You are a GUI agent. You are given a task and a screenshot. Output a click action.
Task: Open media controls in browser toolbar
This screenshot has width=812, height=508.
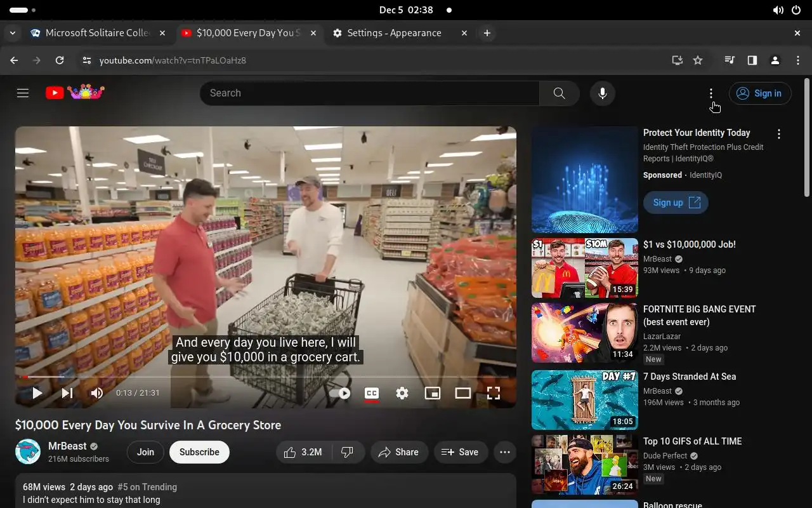pos(730,60)
